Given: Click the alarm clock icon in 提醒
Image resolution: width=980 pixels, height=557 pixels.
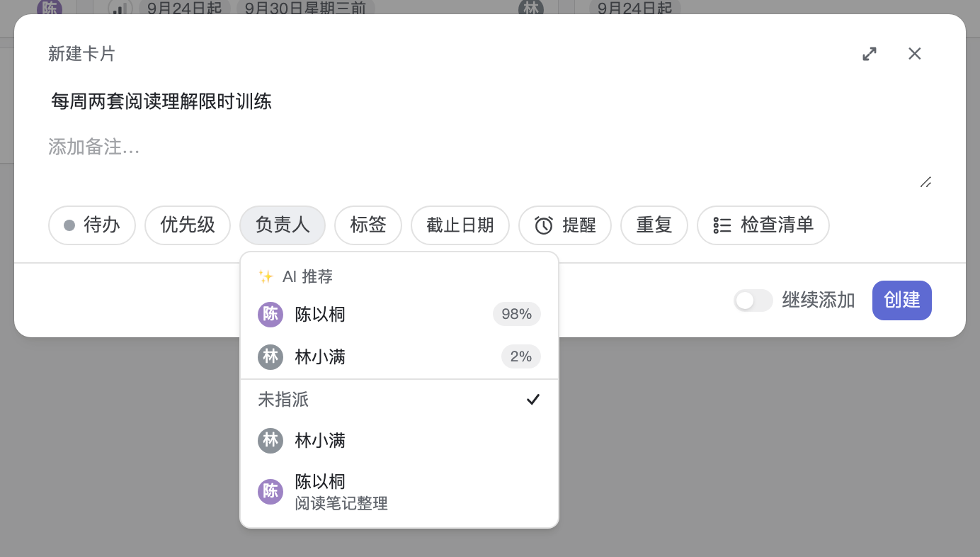Looking at the screenshot, I should 544,225.
